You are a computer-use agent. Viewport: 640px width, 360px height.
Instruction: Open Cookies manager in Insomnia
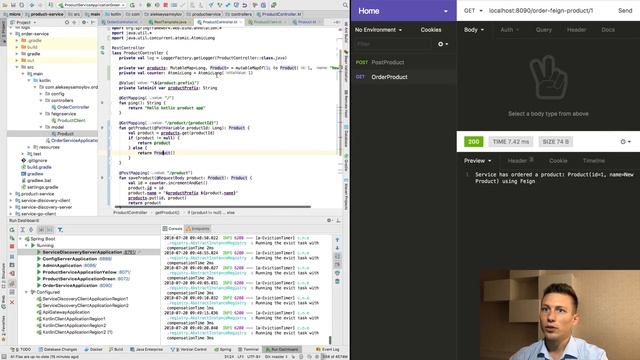coord(431,30)
